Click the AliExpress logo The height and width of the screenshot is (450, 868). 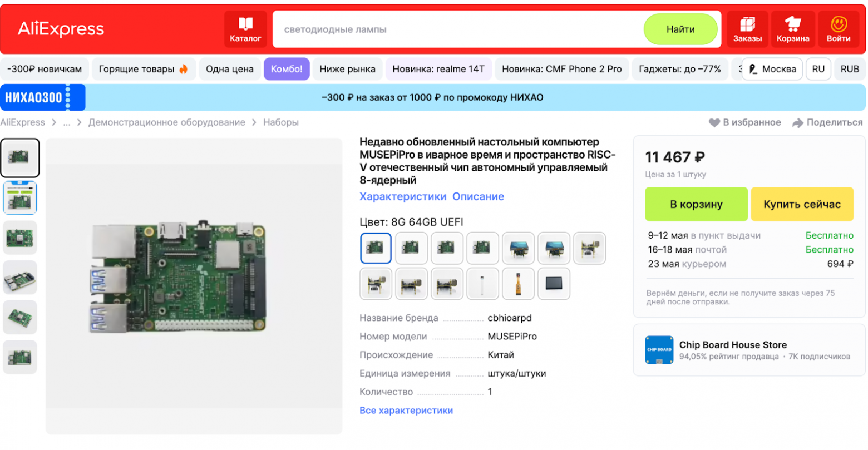click(x=61, y=29)
